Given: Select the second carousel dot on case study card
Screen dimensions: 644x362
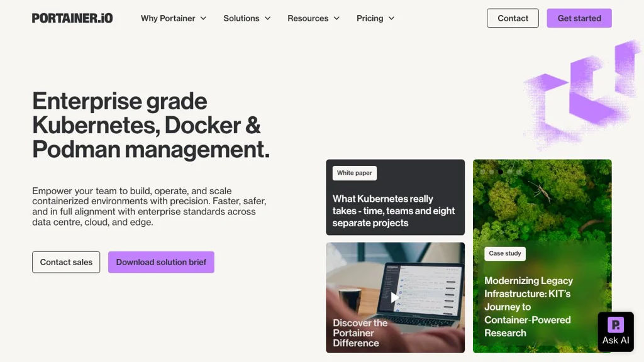Looking at the screenshot, I should (x=491, y=172).
